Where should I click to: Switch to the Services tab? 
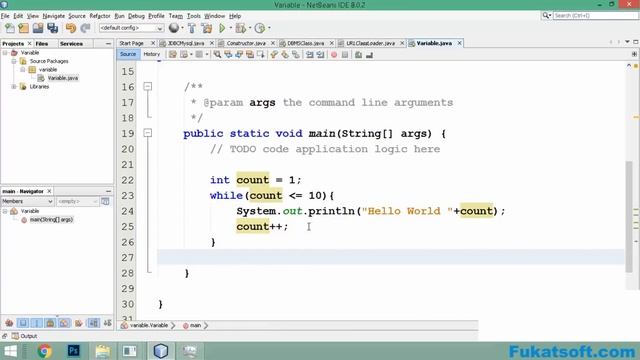71,43
